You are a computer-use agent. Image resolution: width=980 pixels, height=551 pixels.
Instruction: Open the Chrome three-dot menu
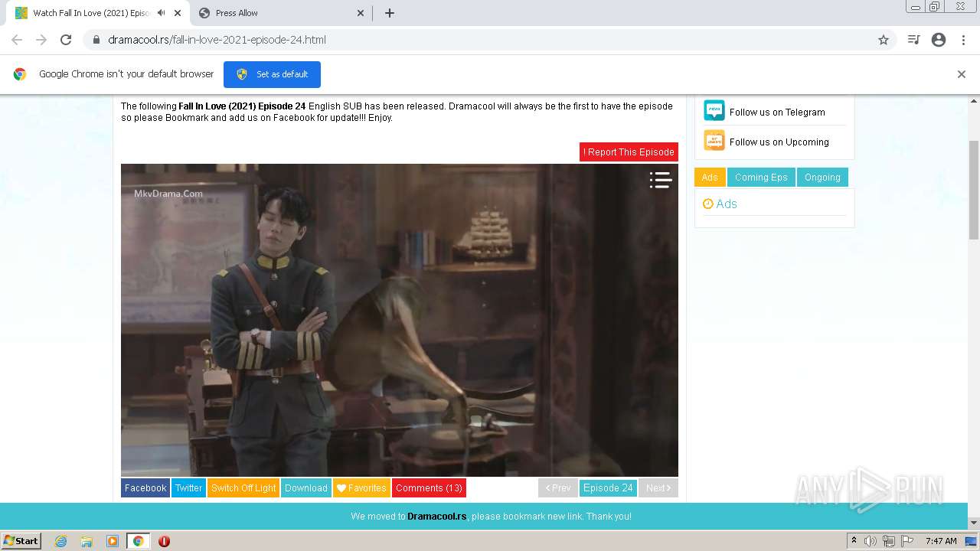click(x=963, y=40)
